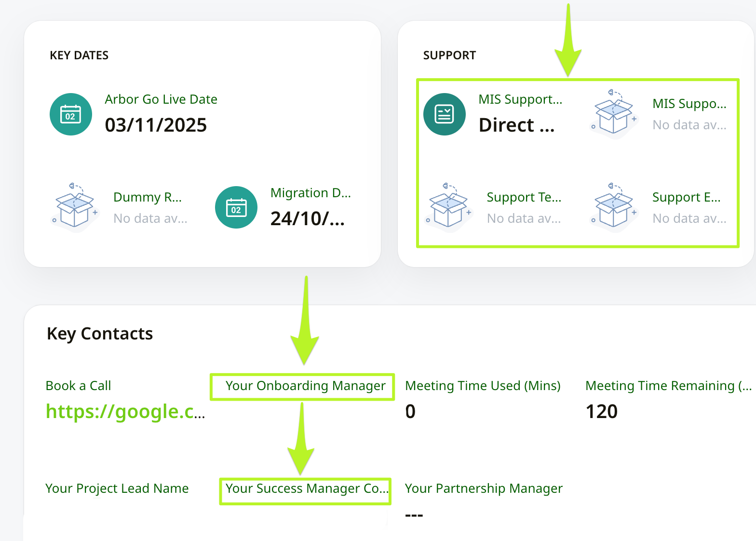
Task: Click the MIS Support checklist icon
Action: tap(444, 114)
